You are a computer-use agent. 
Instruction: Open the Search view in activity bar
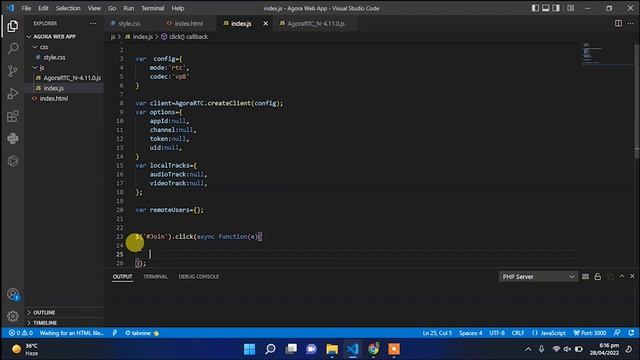coord(13,49)
